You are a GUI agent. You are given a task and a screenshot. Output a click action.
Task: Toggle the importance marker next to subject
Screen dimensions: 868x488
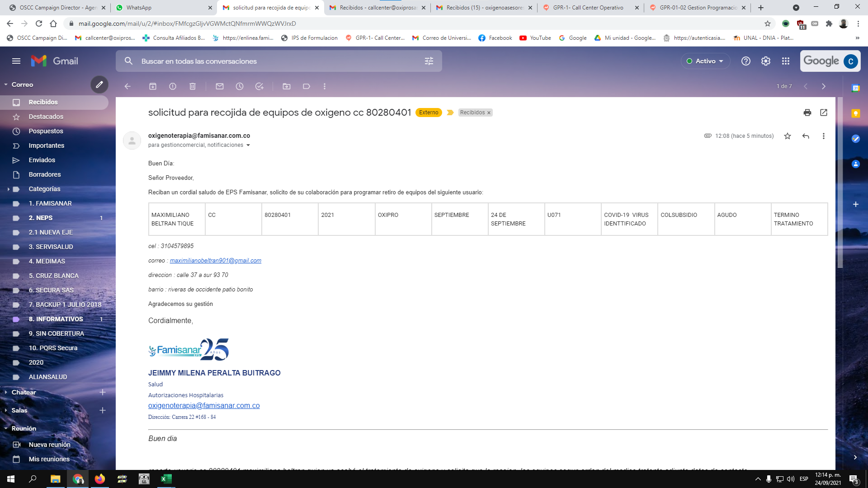tap(450, 113)
